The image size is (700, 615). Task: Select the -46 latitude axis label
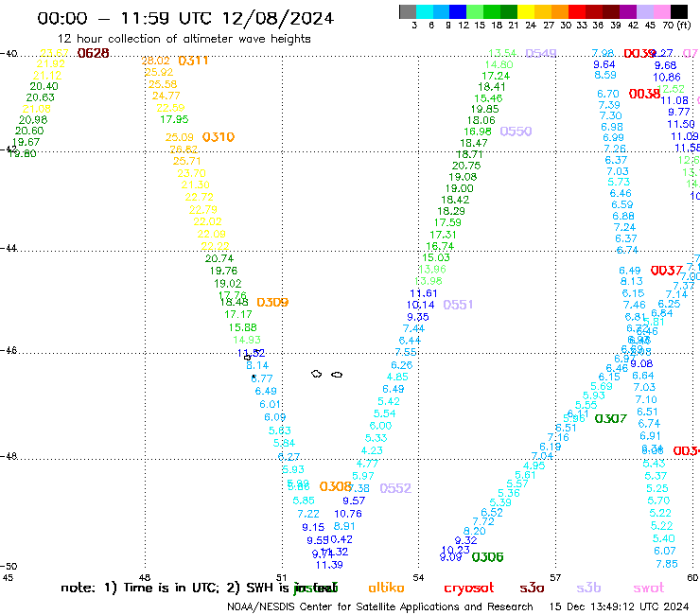(9, 350)
